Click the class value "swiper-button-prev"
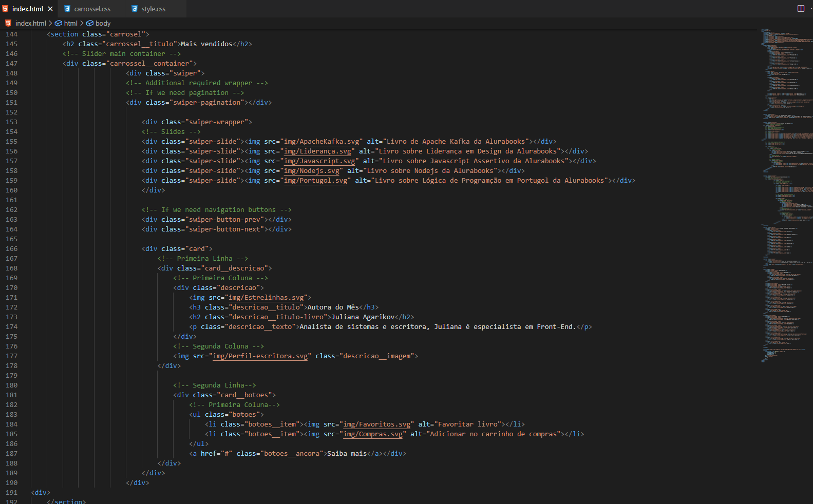813x504 pixels. tap(224, 220)
